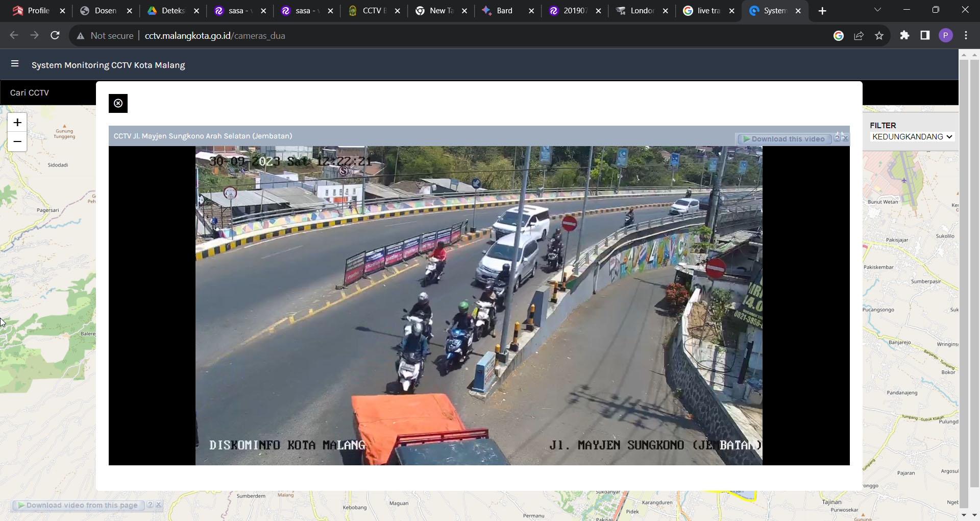Screen dimensions: 980x521
Task: Zoom in on the map
Action: [17, 123]
